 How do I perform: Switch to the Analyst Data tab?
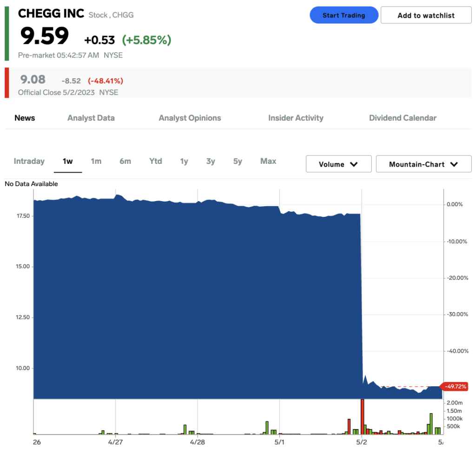(x=91, y=118)
